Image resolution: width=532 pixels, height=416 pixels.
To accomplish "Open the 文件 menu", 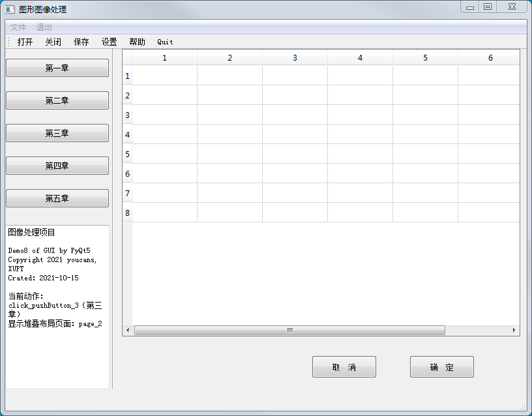I will tap(18, 27).
